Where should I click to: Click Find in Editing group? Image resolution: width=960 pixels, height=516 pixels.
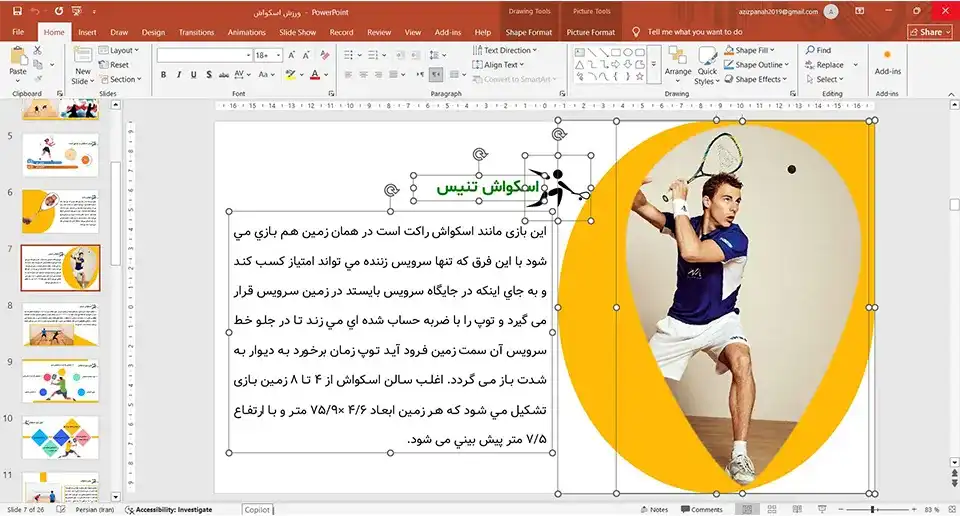(x=819, y=50)
